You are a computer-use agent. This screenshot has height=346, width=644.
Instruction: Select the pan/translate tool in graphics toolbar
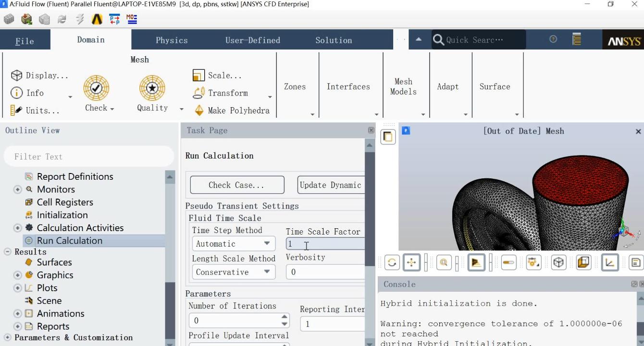(x=411, y=262)
